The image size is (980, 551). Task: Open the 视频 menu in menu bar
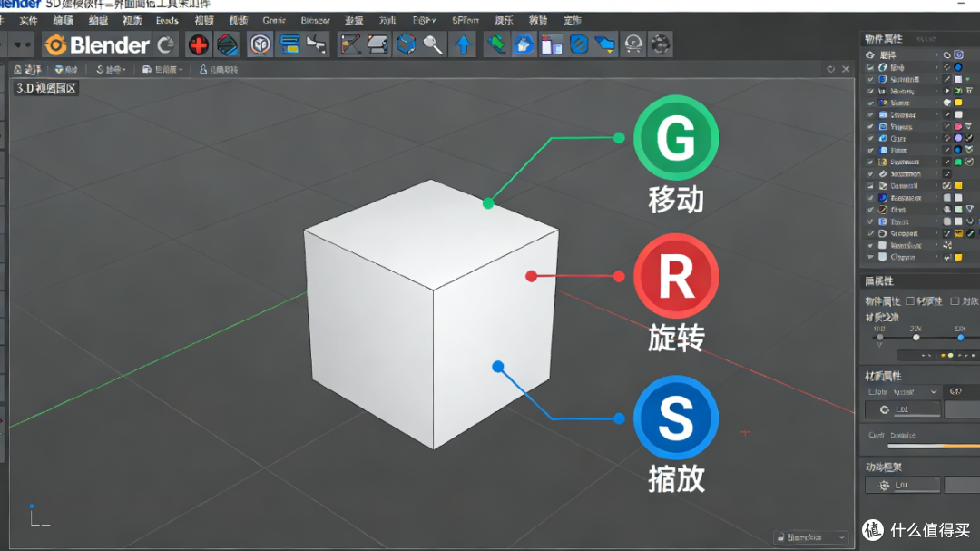pos(204,21)
